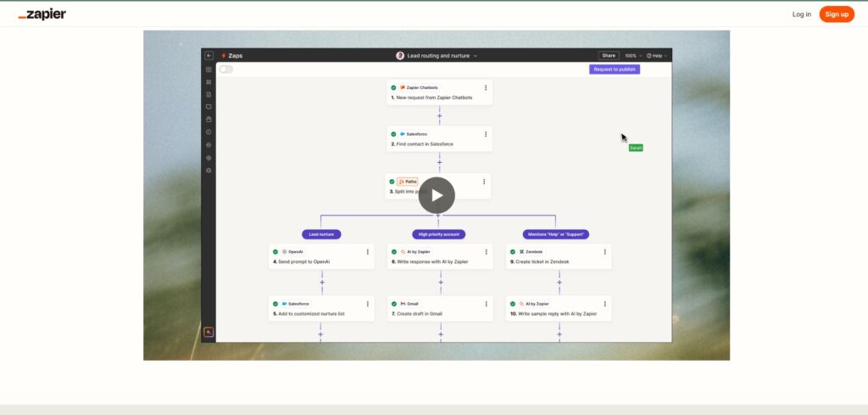Viewport: 868px width, 415px height.
Task: Open three-dot menu on Write response step
Action: pyautogui.click(x=486, y=251)
